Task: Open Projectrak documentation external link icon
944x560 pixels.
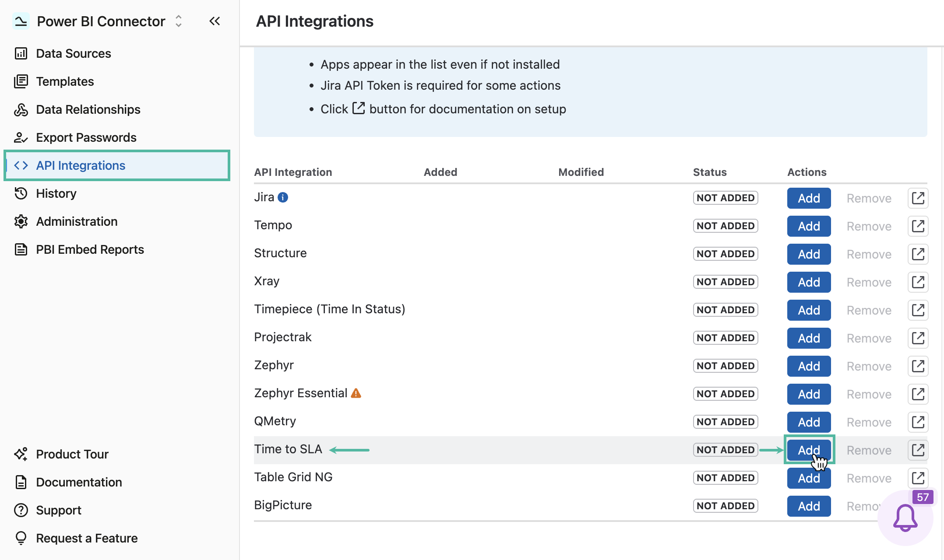Action: pos(918,338)
